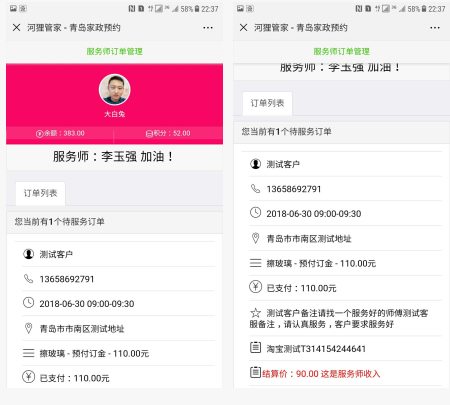Tap the 大白兔 profile avatar
450x405 pixels.
[114, 90]
